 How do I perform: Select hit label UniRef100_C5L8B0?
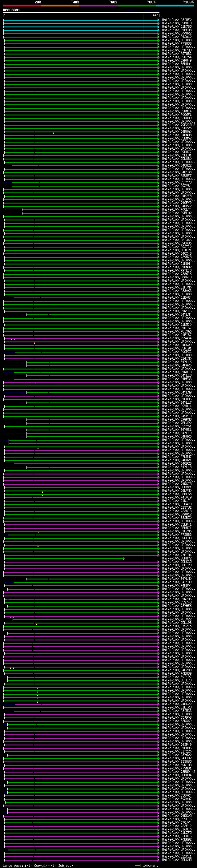(177, 158)
